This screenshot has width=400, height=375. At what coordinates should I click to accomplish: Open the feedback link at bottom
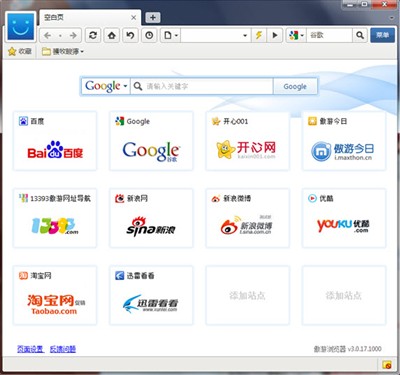tap(63, 349)
